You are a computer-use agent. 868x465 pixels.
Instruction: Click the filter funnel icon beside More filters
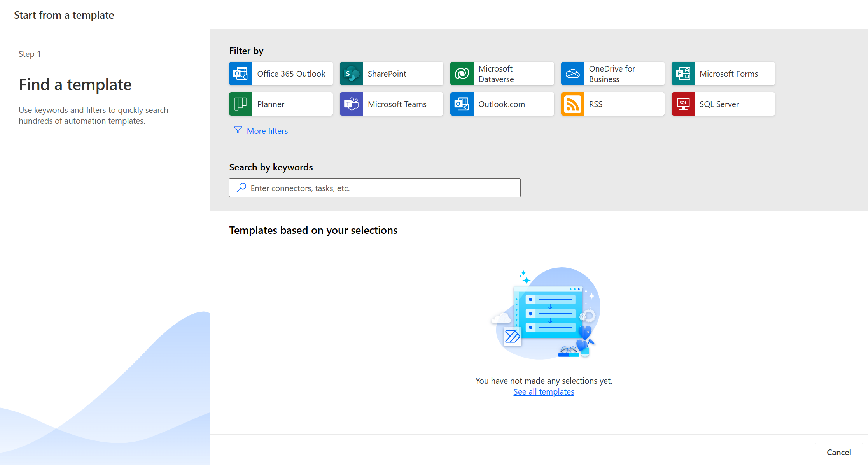point(238,130)
